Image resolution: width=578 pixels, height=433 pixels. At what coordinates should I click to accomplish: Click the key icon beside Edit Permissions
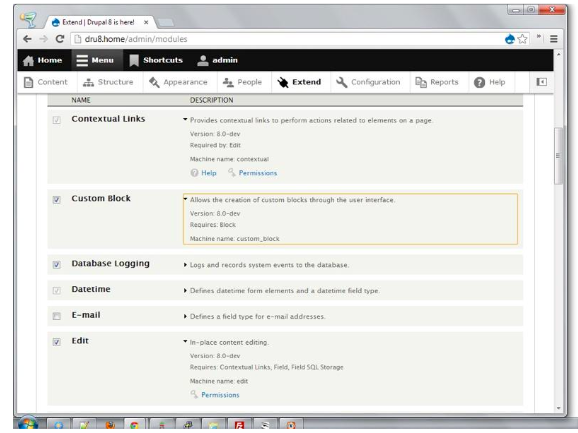point(194,395)
